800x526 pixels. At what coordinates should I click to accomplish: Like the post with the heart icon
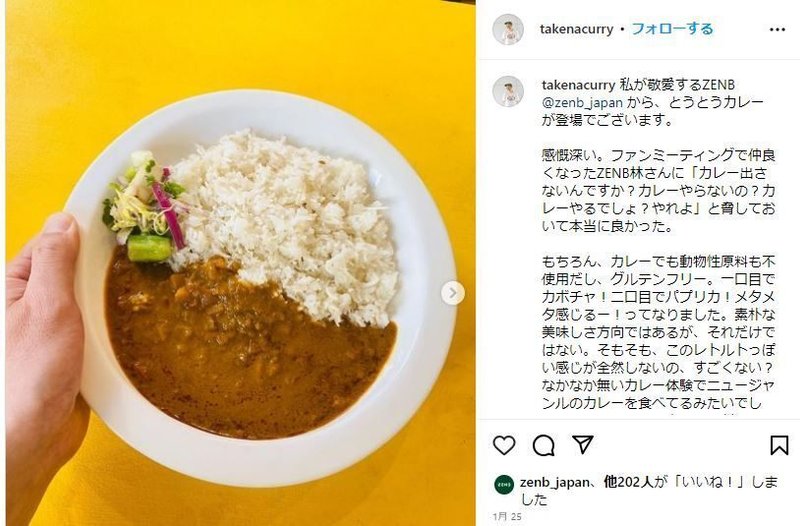(x=504, y=445)
